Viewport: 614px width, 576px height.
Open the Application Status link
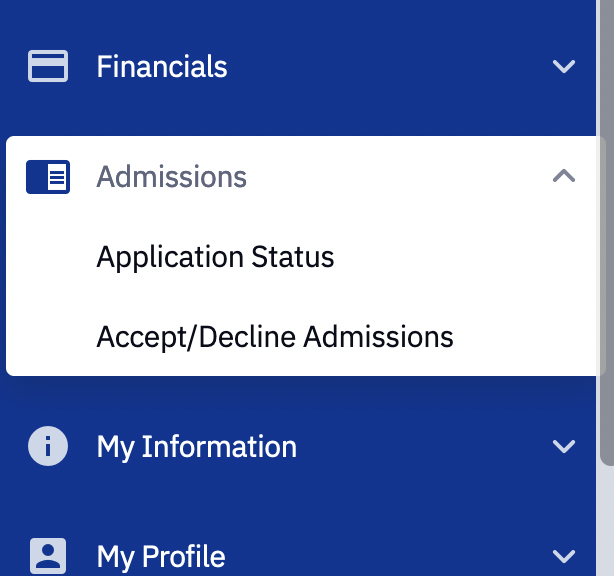pos(215,257)
